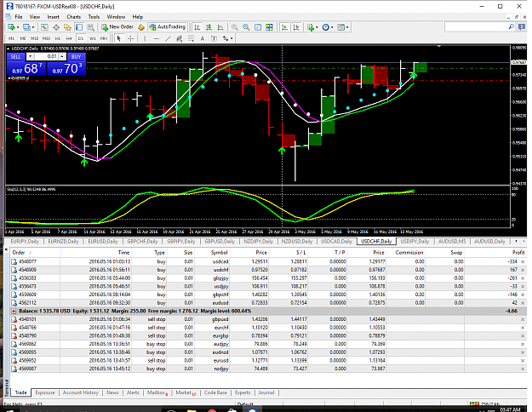
Task: Click chart shift triangle marker at chart top
Action: pyautogui.click(x=439, y=46)
